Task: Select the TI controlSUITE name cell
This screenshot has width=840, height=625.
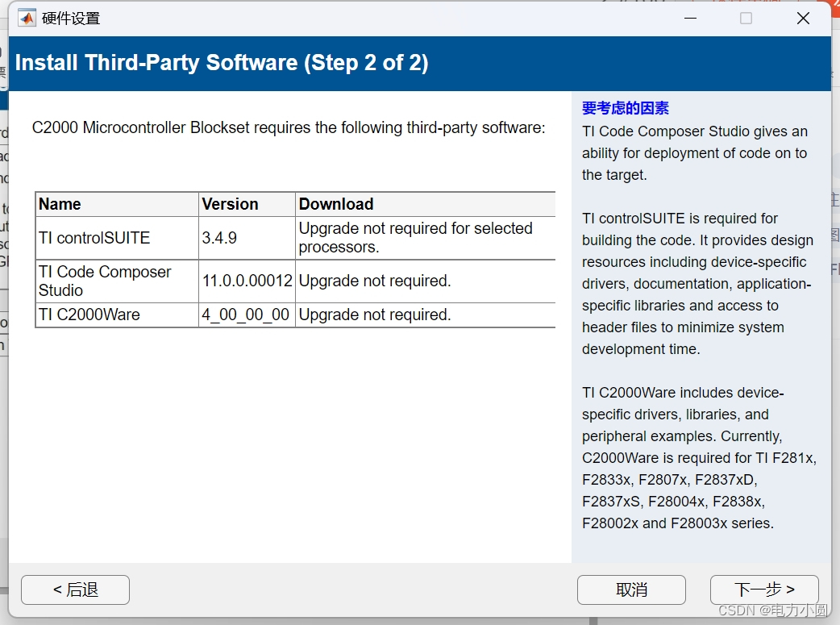Action: coord(118,238)
